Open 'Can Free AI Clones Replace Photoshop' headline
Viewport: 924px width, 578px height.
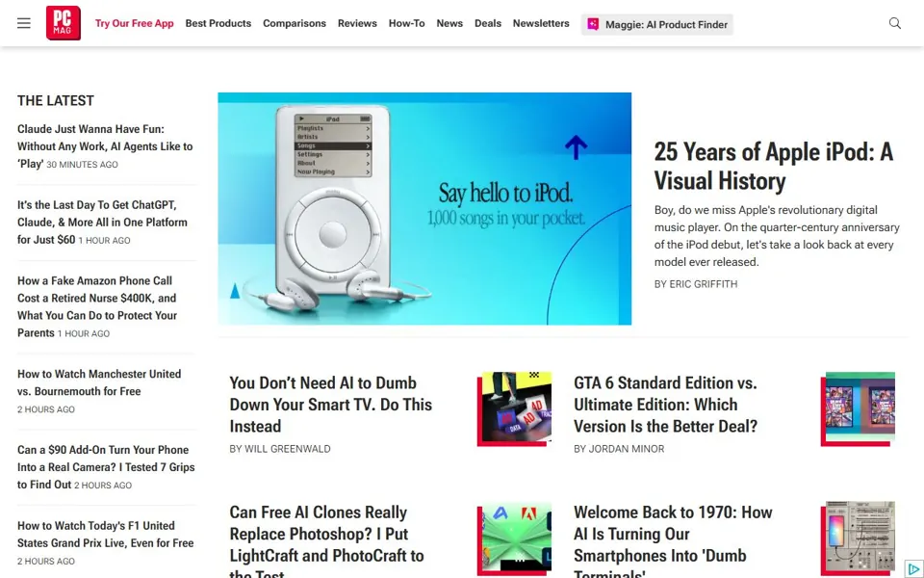coord(326,541)
